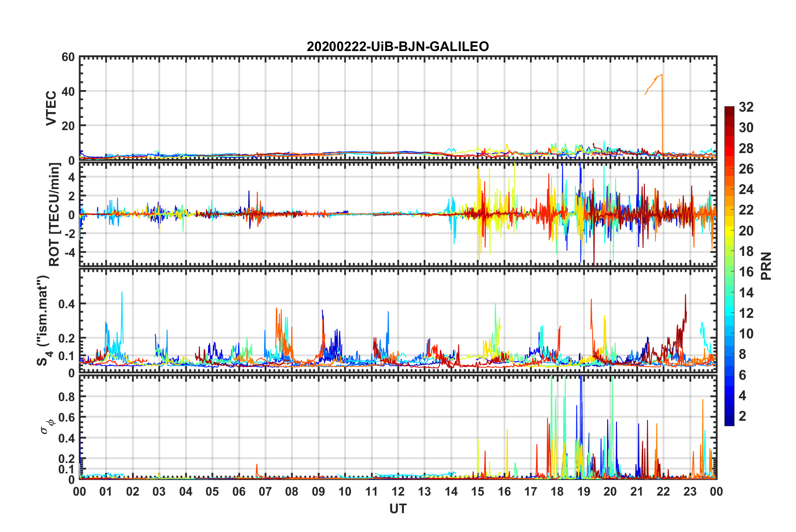Click S4 axis tick label 0.4

click(x=67, y=304)
